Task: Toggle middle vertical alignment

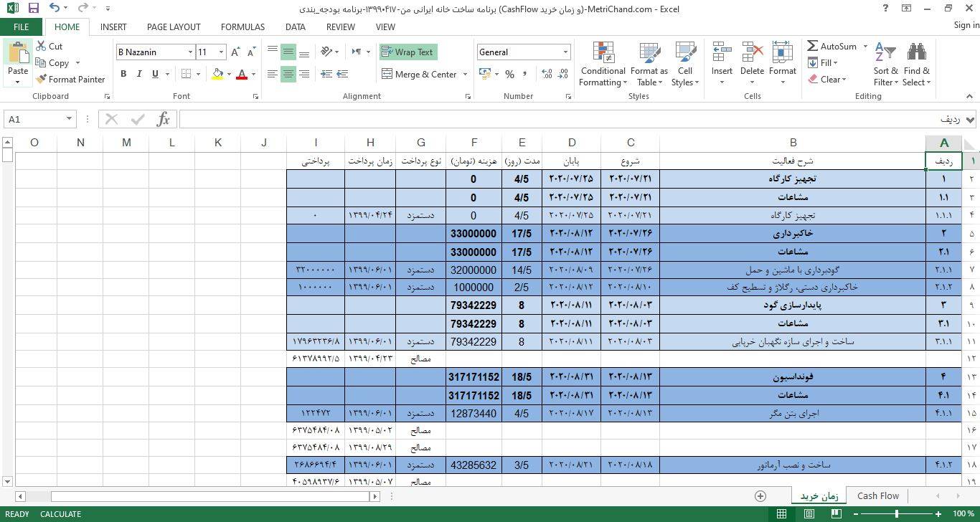Action: [x=288, y=52]
